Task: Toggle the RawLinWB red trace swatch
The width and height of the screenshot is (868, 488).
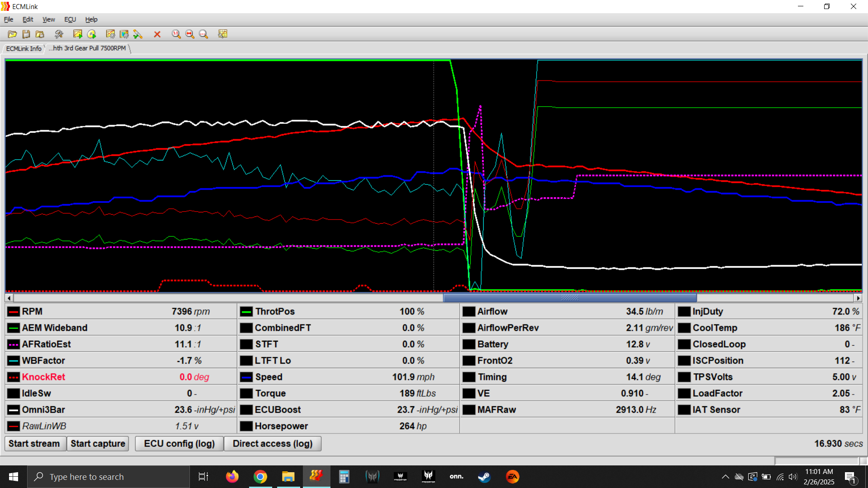Action: coord(14,426)
